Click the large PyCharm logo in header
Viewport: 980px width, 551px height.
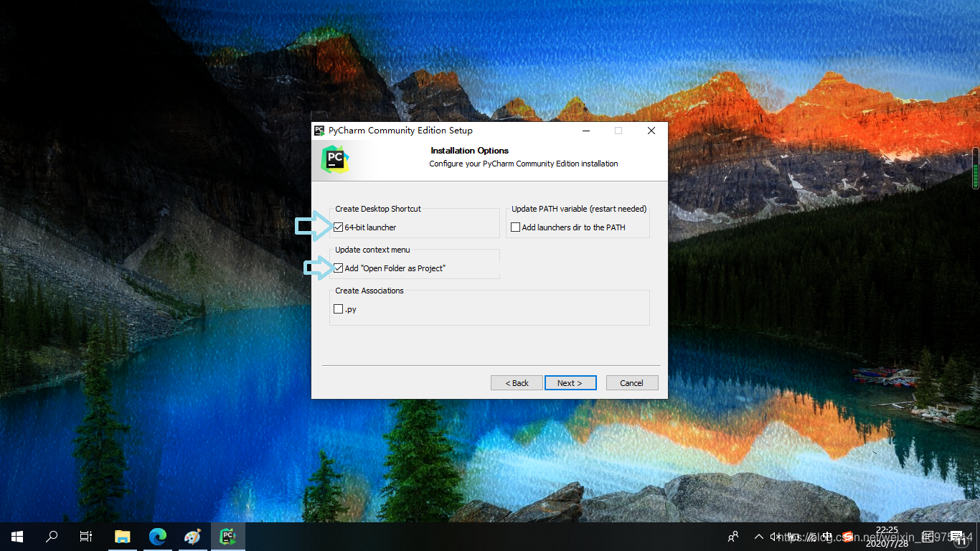[x=335, y=159]
